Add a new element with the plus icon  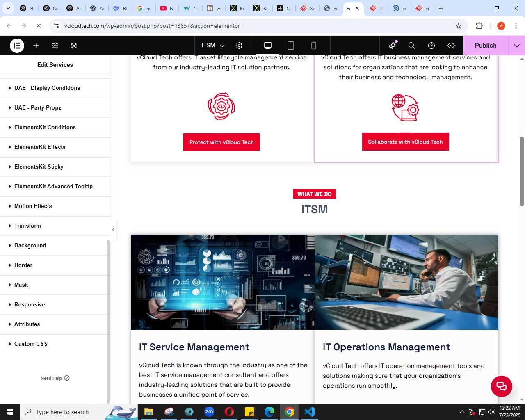(x=36, y=46)
